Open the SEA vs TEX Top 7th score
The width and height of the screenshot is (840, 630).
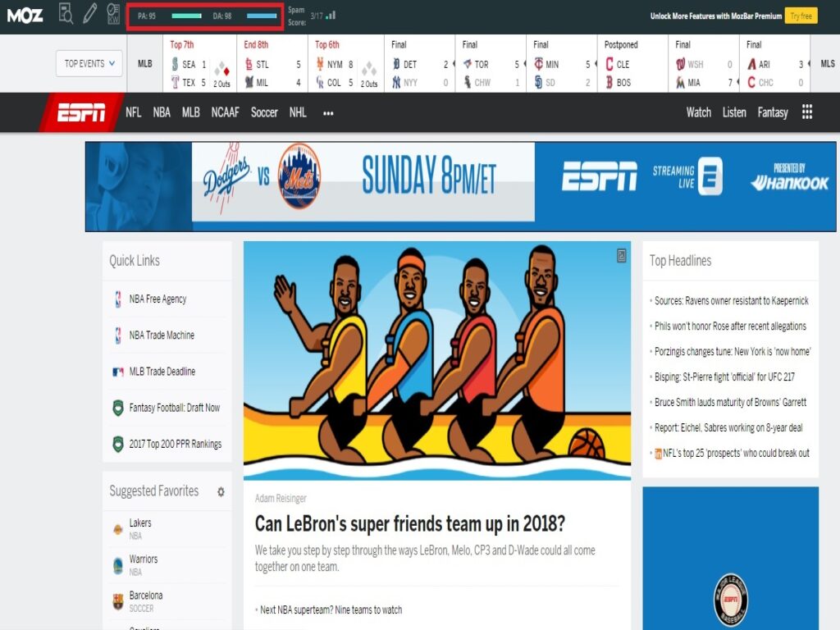click(x=200, y=63)
